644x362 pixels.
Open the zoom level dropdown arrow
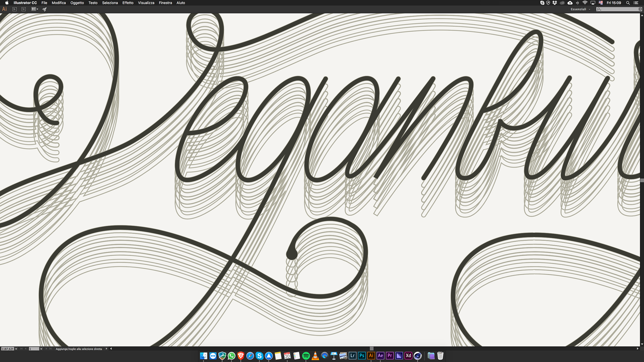pyautogui.click(x=16, y=349)
